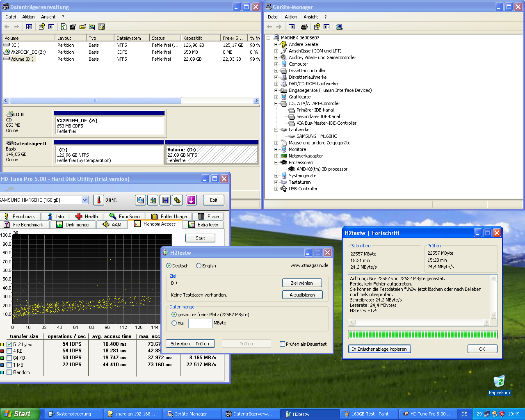Image resolution: width=525 pixels, height=420 pixels.
Task: Switch to the Health tab
Action: (87, 216)
